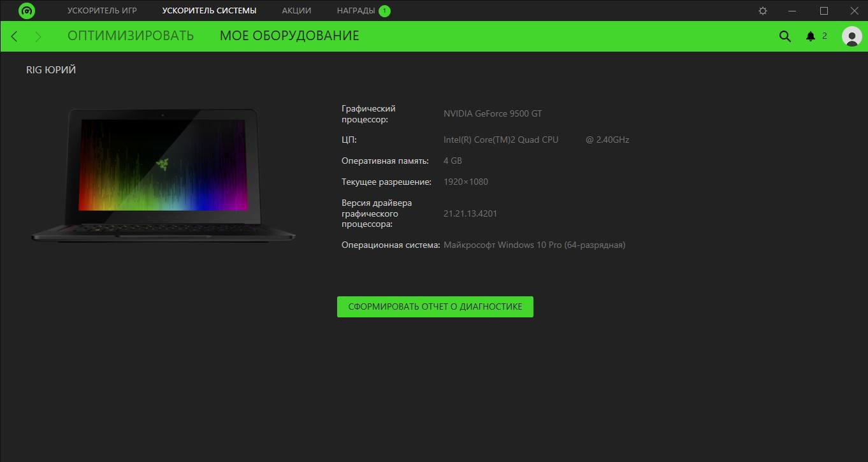Select the Intel(R) Core(TM)2 Quad CPU text
Screen dimensions: 868x462
(x=501, y=140)
